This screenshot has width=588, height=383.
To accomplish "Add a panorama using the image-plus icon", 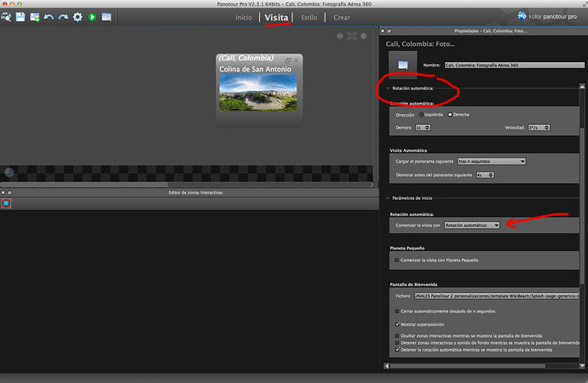I will pos(34,17).
